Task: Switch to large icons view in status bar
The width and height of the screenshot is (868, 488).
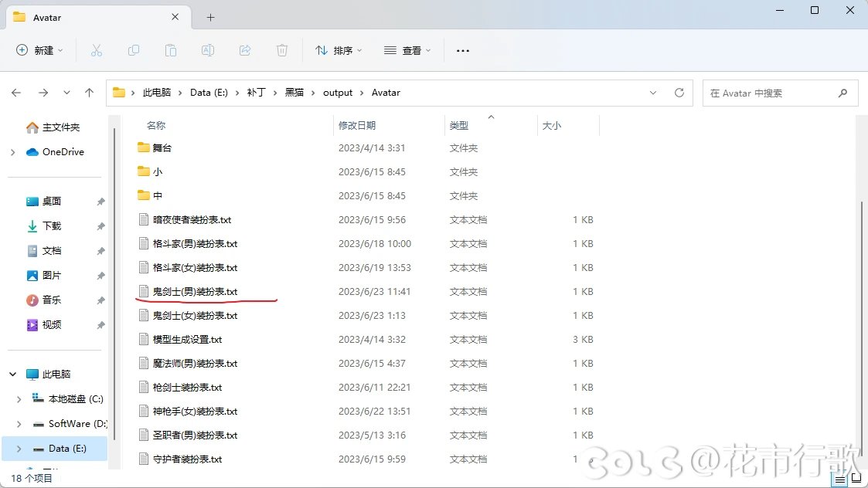Action: coord(856,480)
